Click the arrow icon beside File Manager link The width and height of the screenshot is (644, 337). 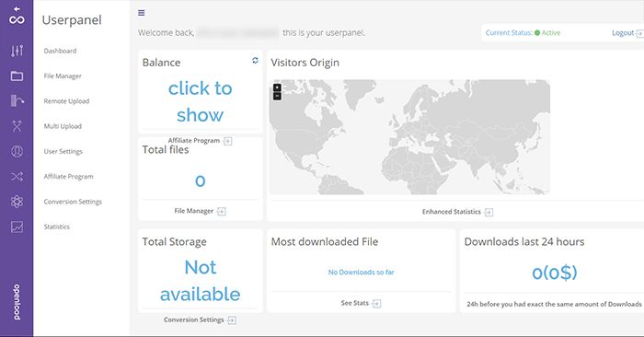[222, 211]
